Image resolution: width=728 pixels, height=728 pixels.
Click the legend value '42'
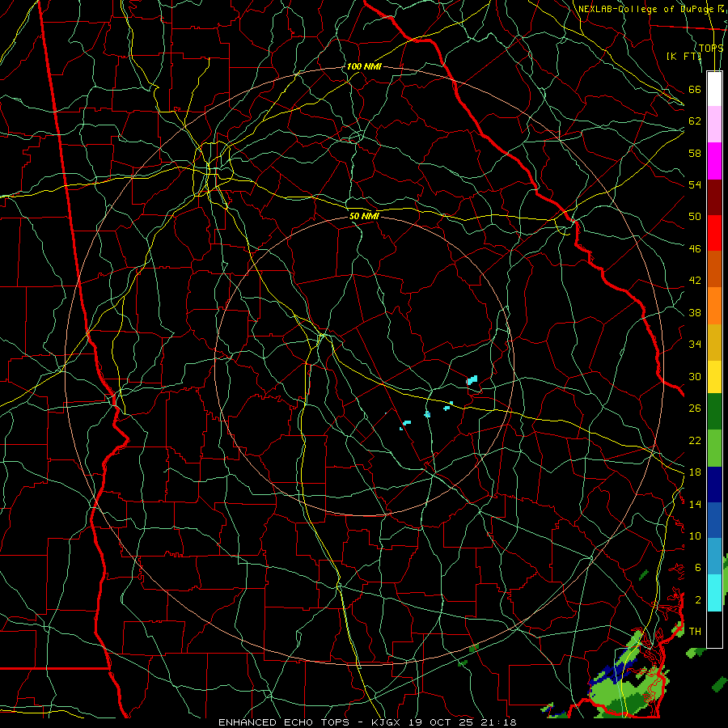(x=695, y=281)
